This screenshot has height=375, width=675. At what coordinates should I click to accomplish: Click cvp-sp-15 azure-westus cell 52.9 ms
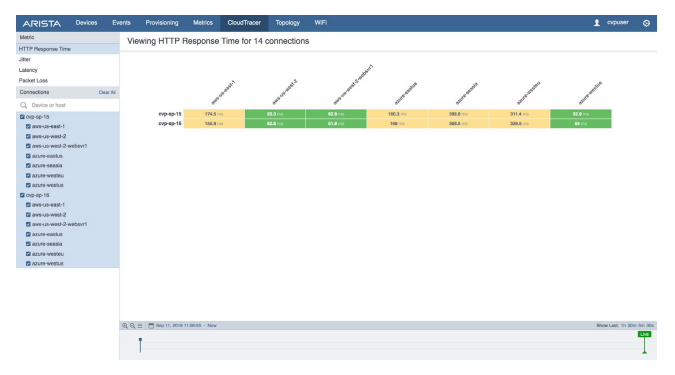(x=581, y=114)
